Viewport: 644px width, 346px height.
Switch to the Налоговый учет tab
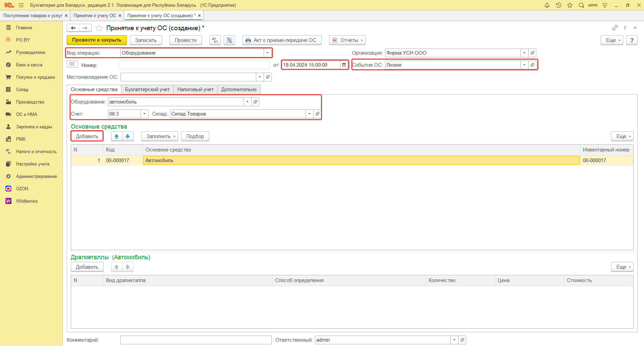point(195,89)
